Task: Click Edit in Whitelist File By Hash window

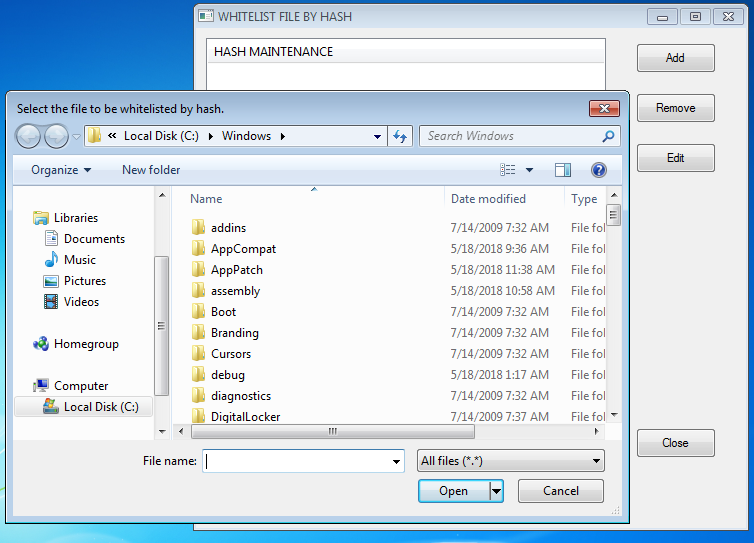Action: (x=676, y=158)
